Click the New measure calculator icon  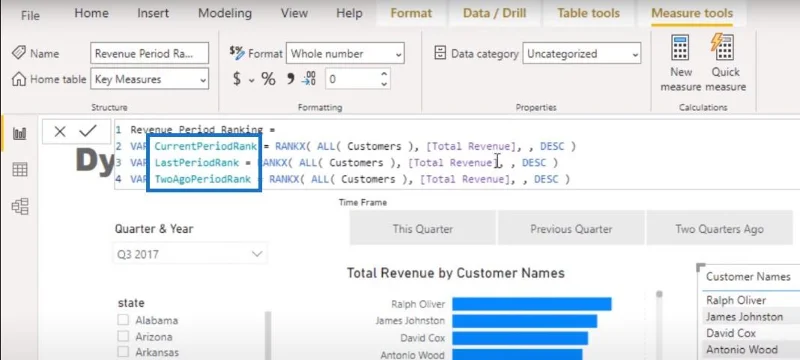click(681, 48)
